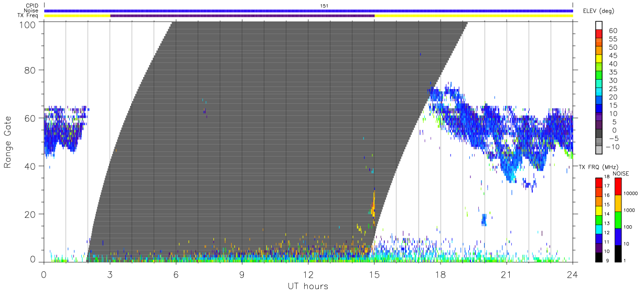Select the purple segment of the TX Freq strip
644x297 pixels.
[x=242, y=16]
